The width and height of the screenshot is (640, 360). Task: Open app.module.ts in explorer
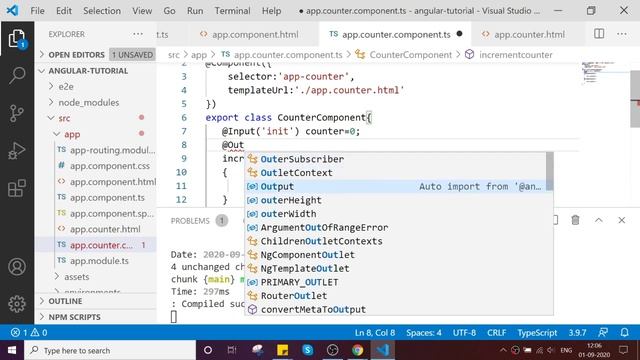click(99, 261)
